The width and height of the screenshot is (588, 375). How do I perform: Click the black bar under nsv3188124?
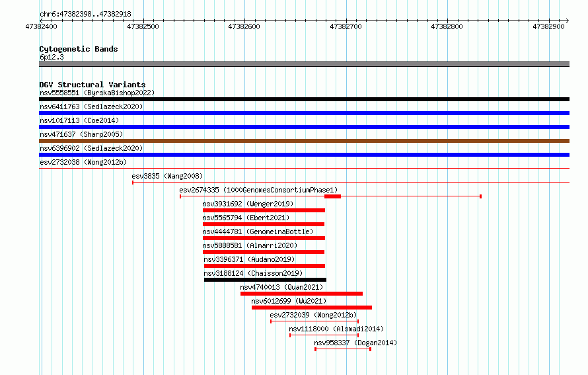pos(265,280)
